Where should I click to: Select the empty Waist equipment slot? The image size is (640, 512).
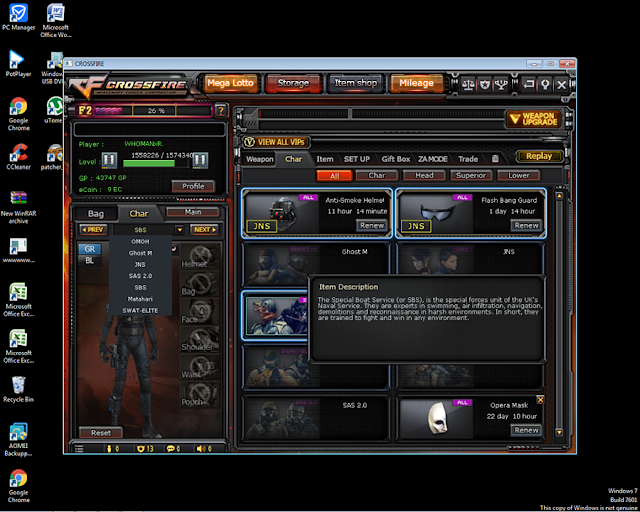click(x=200, y=366)
